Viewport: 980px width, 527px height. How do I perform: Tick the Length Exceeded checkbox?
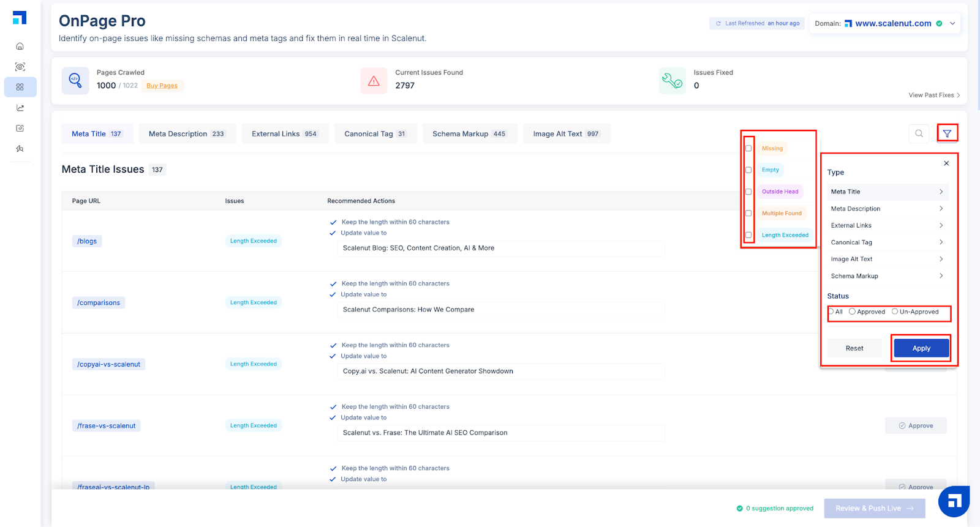[748, 235]
